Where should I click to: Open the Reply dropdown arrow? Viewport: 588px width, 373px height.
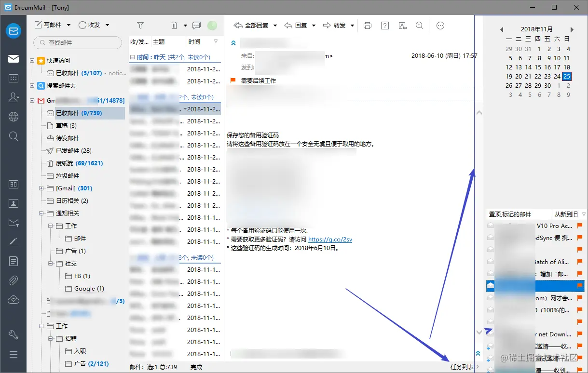coord(314,26)
